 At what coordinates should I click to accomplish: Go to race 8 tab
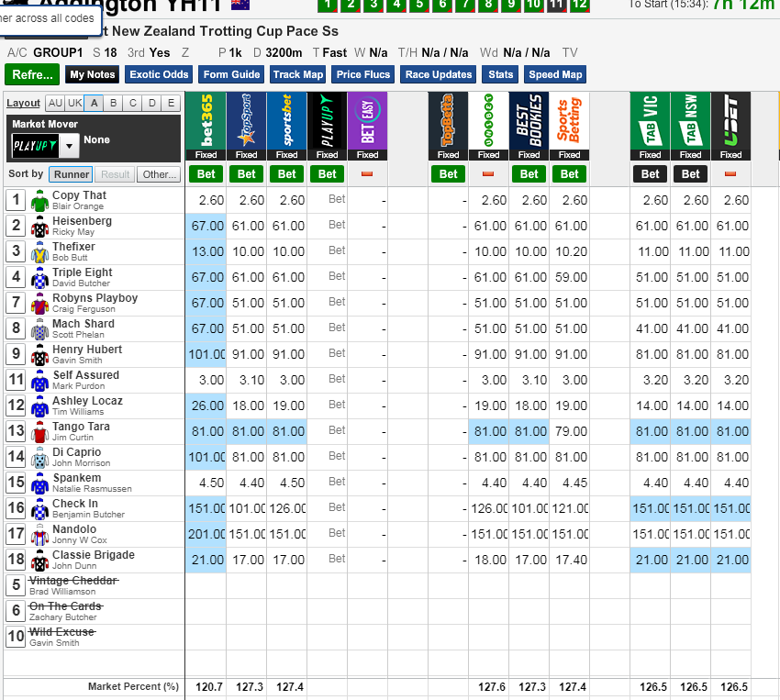pyautogui.click(x=488, y=5)
